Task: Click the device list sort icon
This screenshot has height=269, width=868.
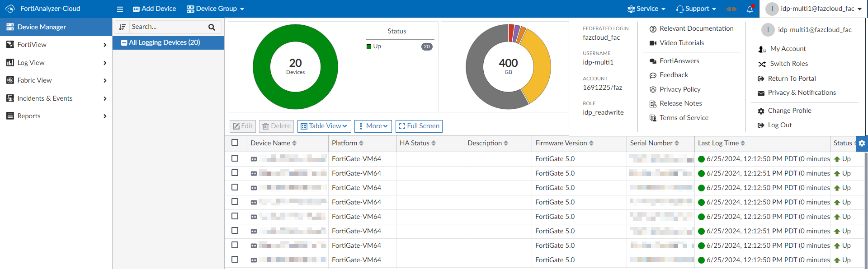Action: coord(122,27)
